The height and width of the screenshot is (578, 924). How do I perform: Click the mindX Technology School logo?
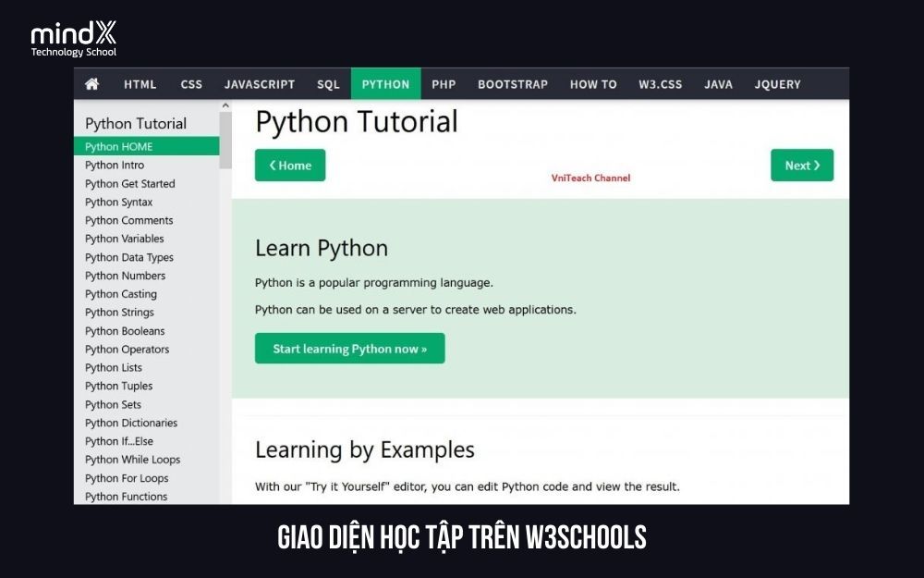click(74, 40)
